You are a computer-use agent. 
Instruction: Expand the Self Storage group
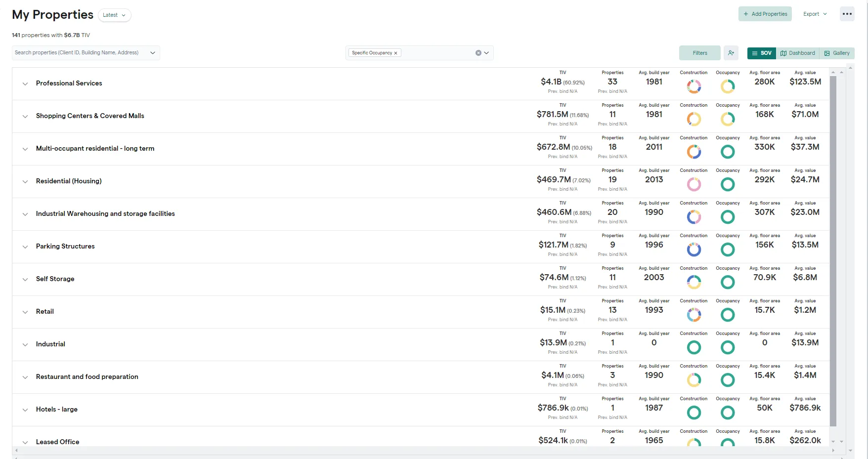pos(25,279)
